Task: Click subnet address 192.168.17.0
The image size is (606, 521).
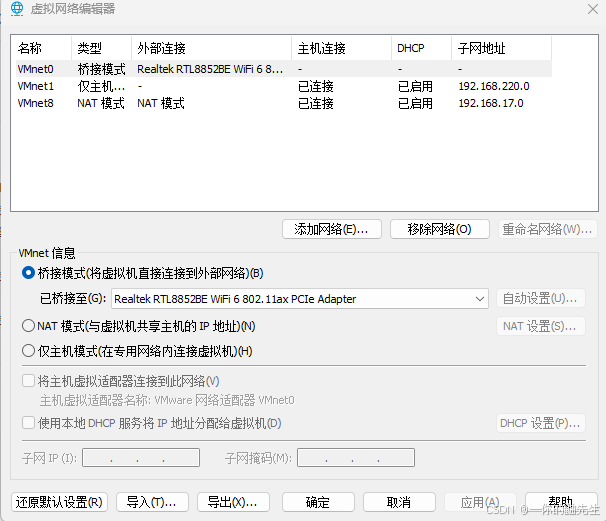Action: [491, 103]
